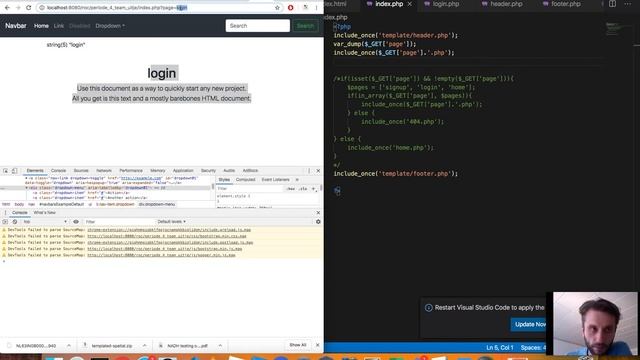Open Chrome's three-dot menu
Image resolution: width=640 pixels, height=360 pixels.
tap(316, 8)
